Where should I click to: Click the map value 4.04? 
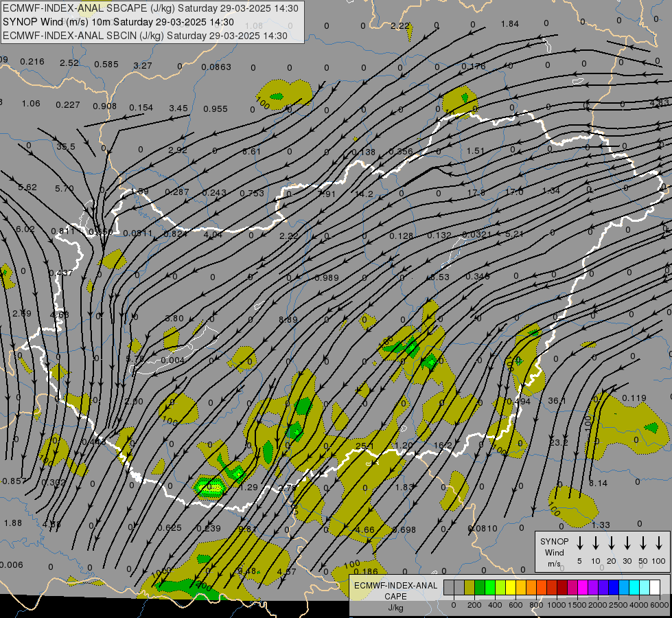213,235
